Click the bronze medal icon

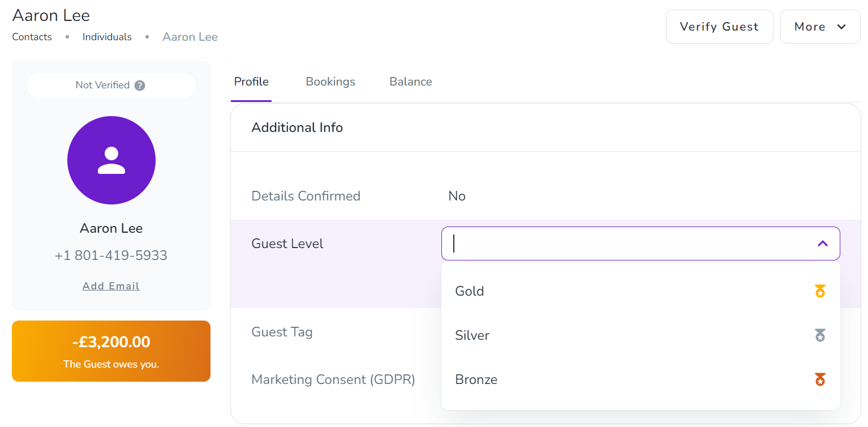tap(820, 379)
